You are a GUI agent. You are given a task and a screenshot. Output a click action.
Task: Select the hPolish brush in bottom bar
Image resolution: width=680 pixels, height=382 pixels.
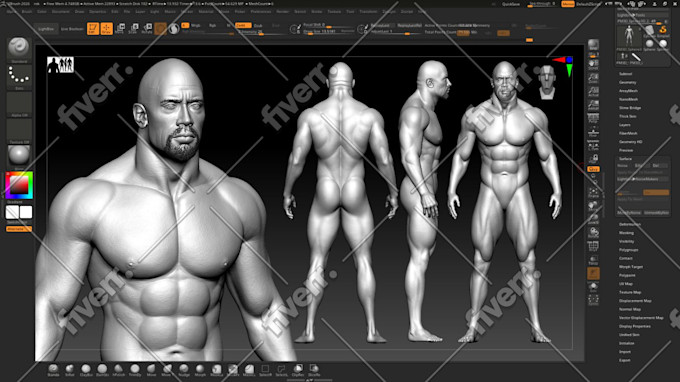coord(118,370)
